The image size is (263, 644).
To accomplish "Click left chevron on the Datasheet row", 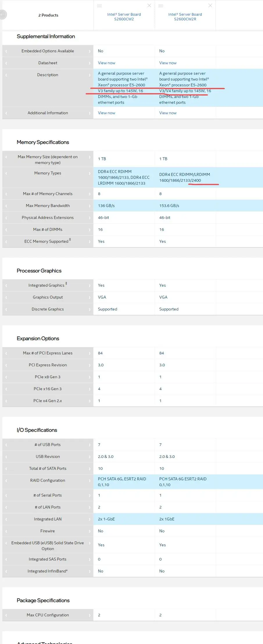I will [x=6, y=63].
